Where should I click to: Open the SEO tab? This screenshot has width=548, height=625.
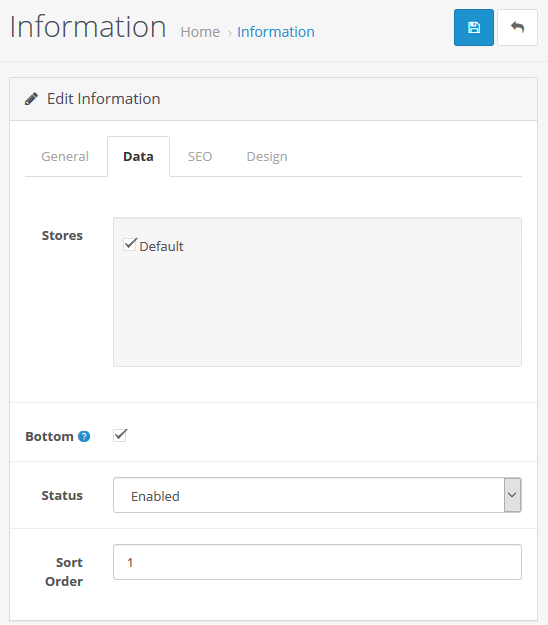click(x=200, y=157)
